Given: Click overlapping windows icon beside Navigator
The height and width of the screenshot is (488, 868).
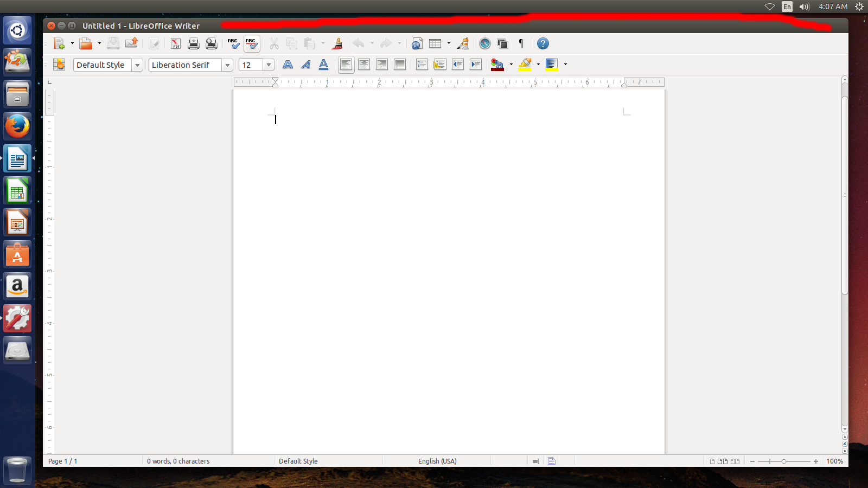Looking at the screenshot, I should coord(503,43).
